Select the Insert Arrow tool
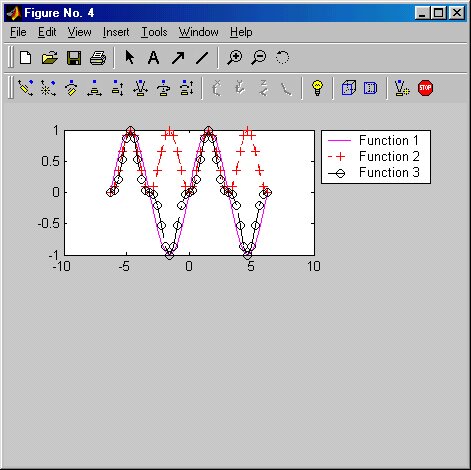 click(178, 58)
